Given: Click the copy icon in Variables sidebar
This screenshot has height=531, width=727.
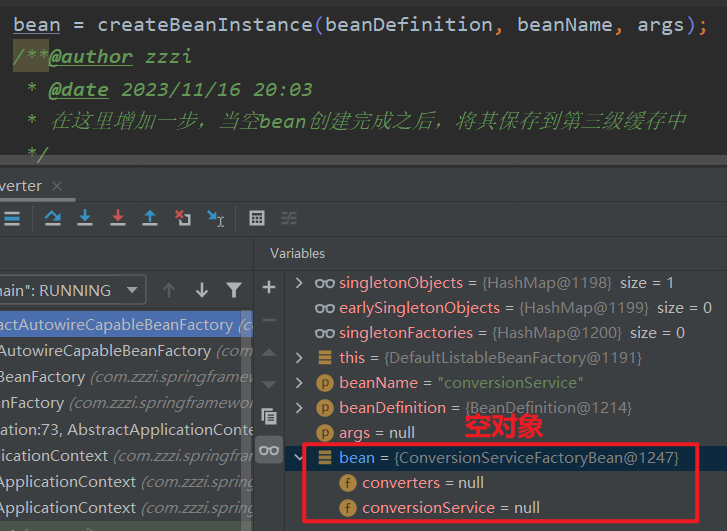Looking at the screenshot, I should click(x=268, y=416).
